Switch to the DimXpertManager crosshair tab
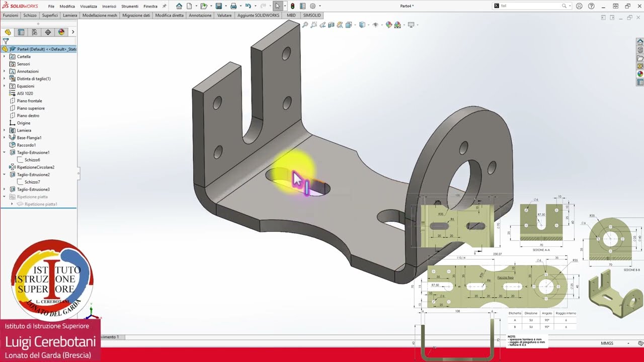Screen dimensions: 644x362 coord(48,32)
